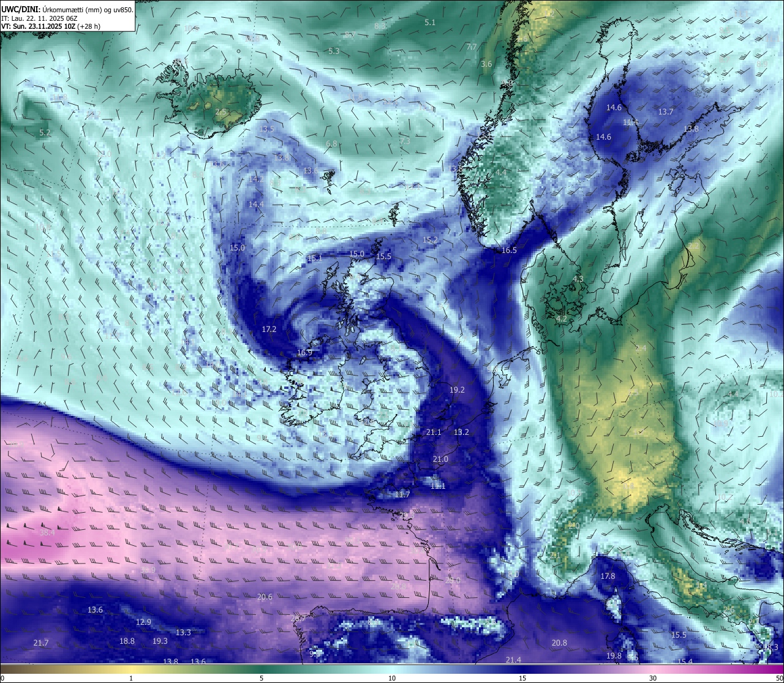Click the '5' tick on the colour scale
Screen dimensions: 784x683
click(x=262, y=678)
